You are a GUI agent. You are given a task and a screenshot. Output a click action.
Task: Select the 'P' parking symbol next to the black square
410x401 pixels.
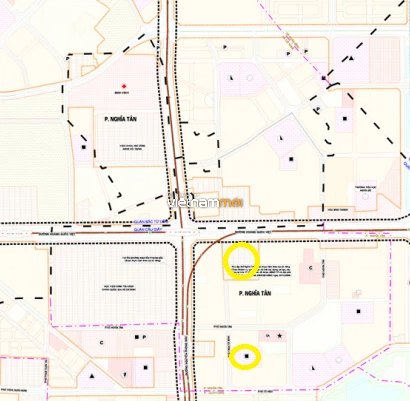point(144,337)
